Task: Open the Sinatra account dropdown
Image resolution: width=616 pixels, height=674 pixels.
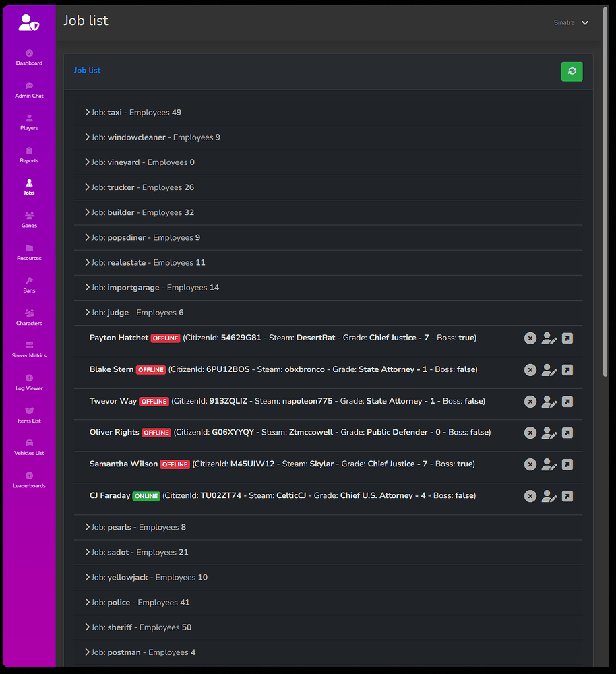Action: click(571, 22)
